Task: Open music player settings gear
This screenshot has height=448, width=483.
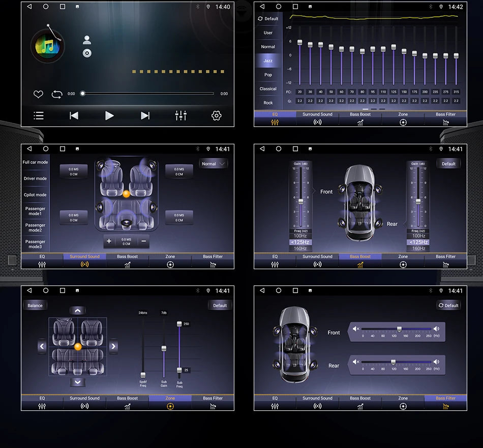Action: (216, 116)
